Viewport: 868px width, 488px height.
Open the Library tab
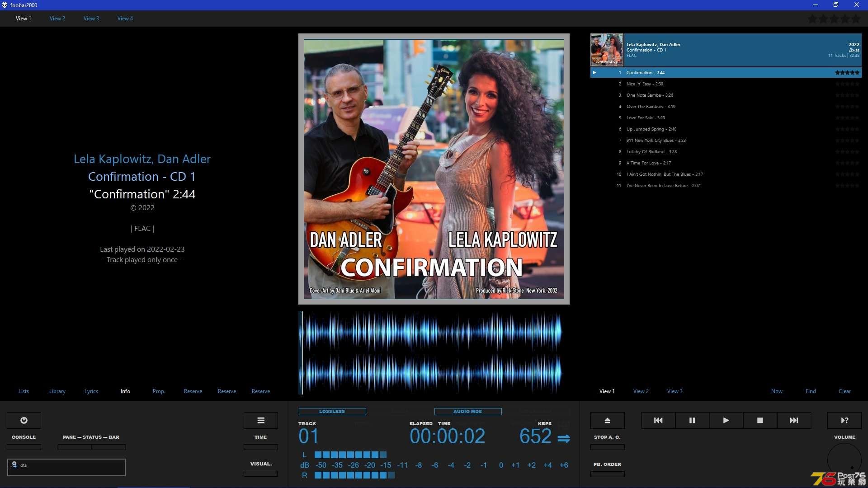(x=57, y=391)
